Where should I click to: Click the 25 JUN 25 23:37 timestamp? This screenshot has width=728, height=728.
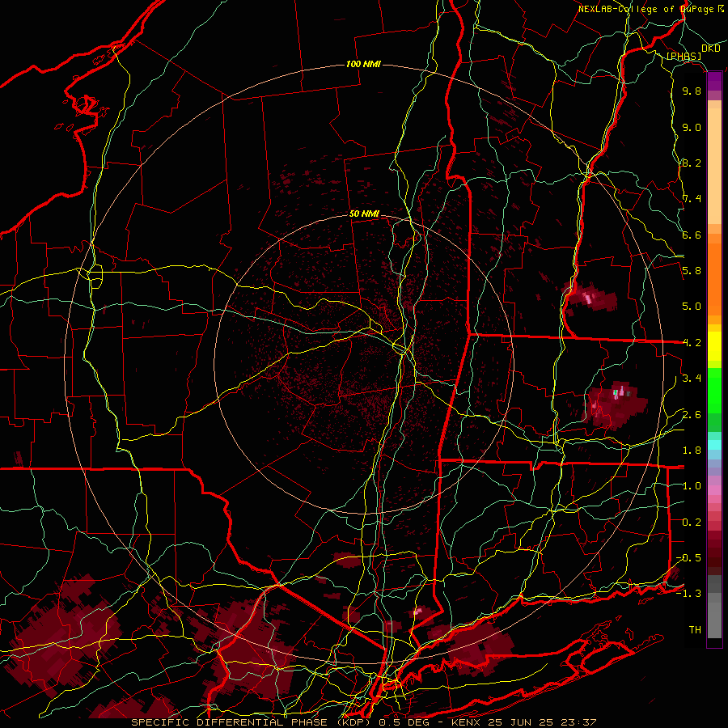(541, 722)
